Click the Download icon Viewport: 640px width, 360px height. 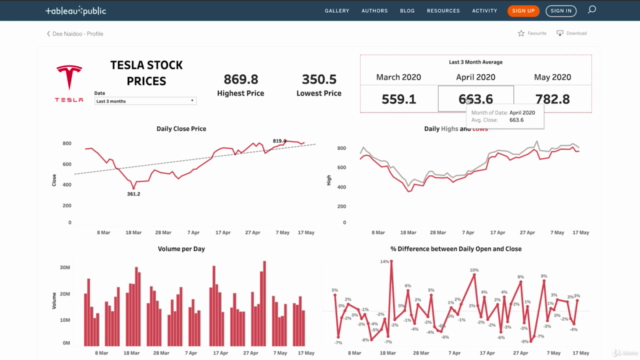tap(560, 33)
